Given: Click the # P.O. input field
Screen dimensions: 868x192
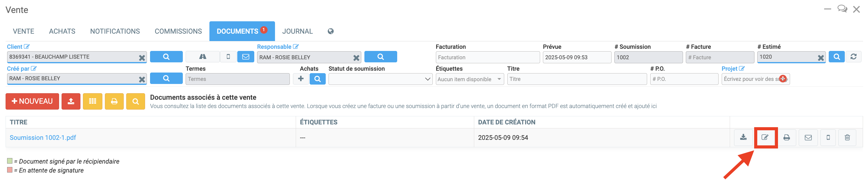Looking at the screenshot, I should (684, 79).
